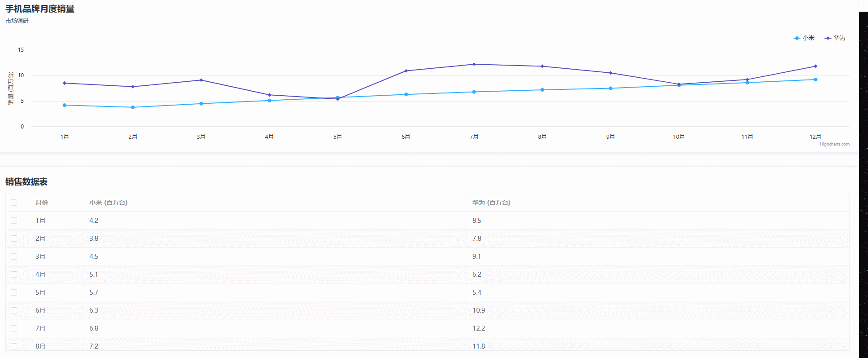Image resolution: width=868 pixels, height=358 pixels.
Task: Check the 7月 row checkbox
Action: (x=14, y=328)
